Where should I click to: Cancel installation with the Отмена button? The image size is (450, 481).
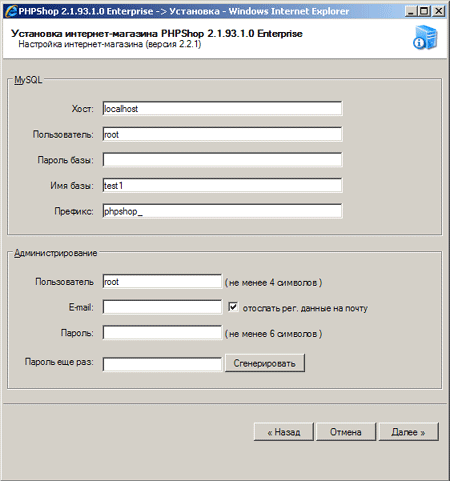click(346, 432)
